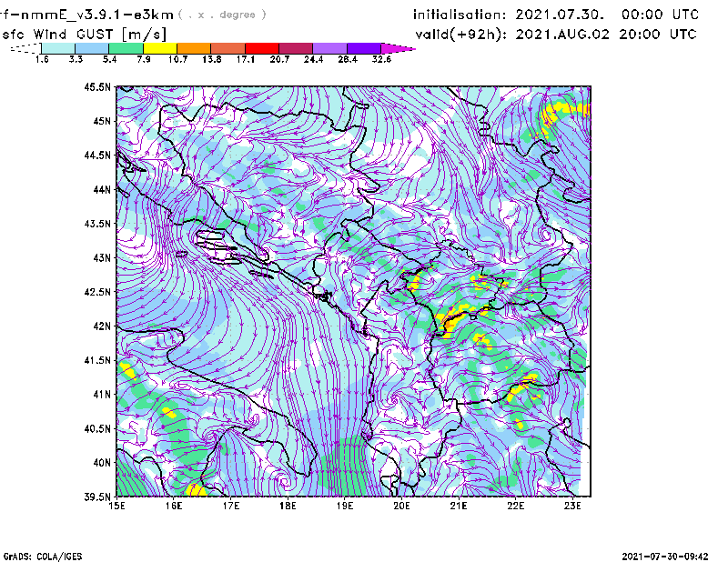Image resolution: width=728 pixels, height=562 pixels.
Task: Click longitude label 17E
Action: point(231,506)
